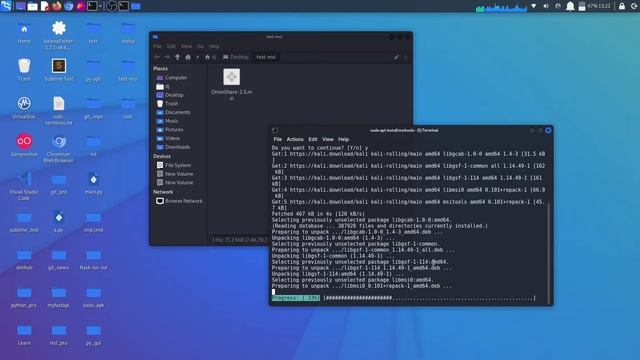Open the terminal's Edit menu
The height and width of the screenshot is (360, 640).
pyautogui.click(x=313, y=139)
